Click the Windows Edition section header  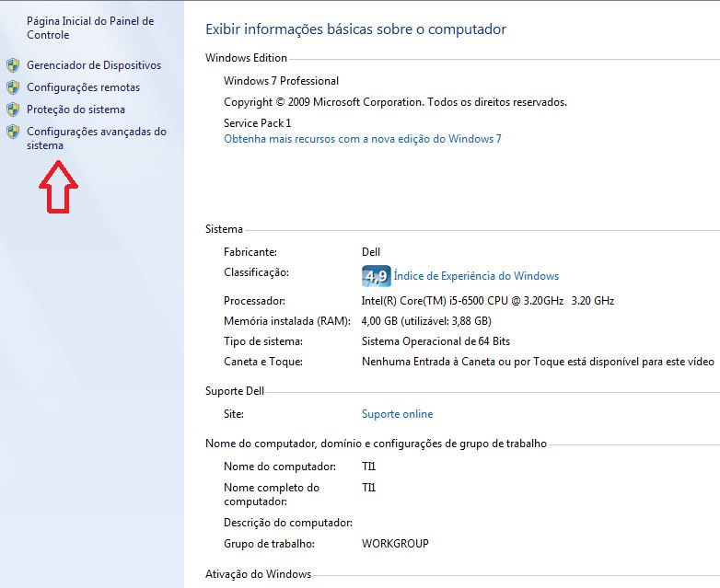(246, 58)
